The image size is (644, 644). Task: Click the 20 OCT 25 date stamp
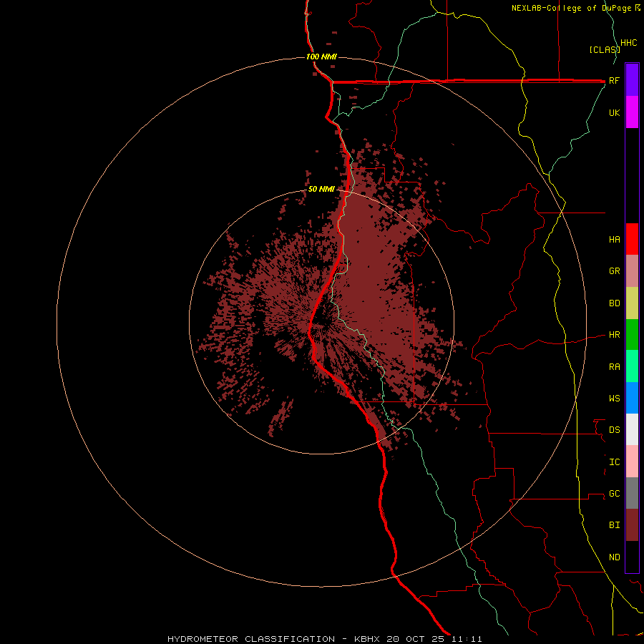coord(416,639)
